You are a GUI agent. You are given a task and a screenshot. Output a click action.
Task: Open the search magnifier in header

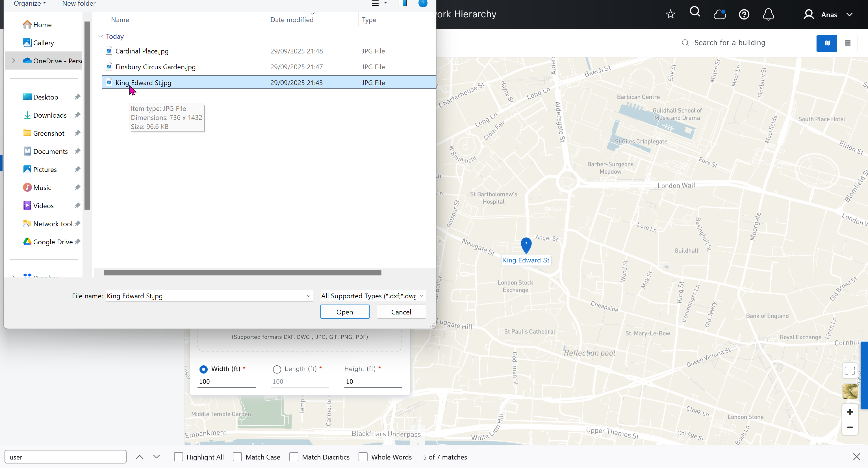point(695,12)
